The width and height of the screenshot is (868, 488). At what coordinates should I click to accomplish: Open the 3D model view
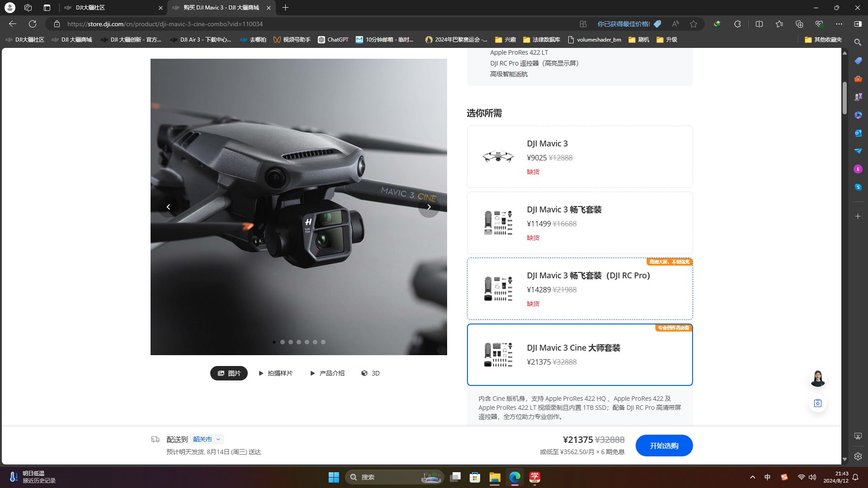tap(370, 373)
